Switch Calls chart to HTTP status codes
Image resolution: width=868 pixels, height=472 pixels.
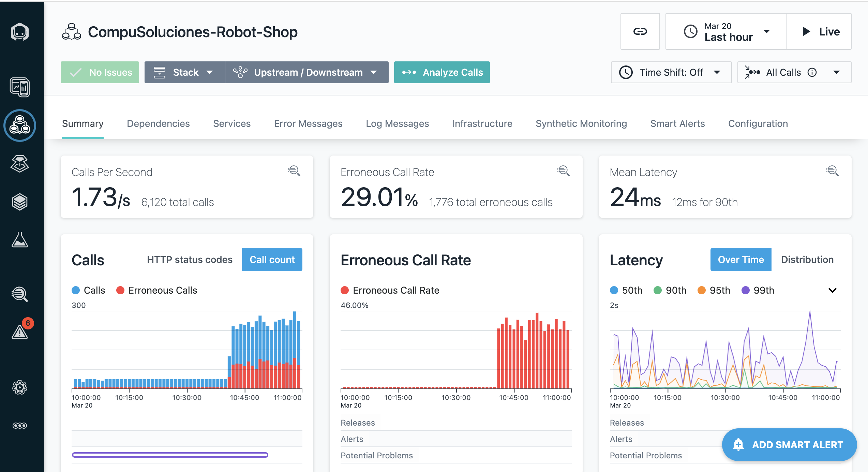[190, 260]
